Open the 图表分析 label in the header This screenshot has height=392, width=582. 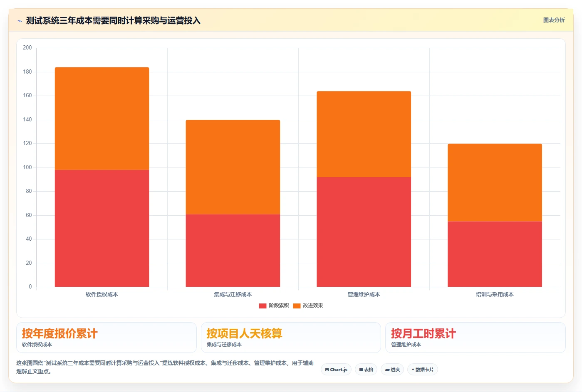[554, 20]
